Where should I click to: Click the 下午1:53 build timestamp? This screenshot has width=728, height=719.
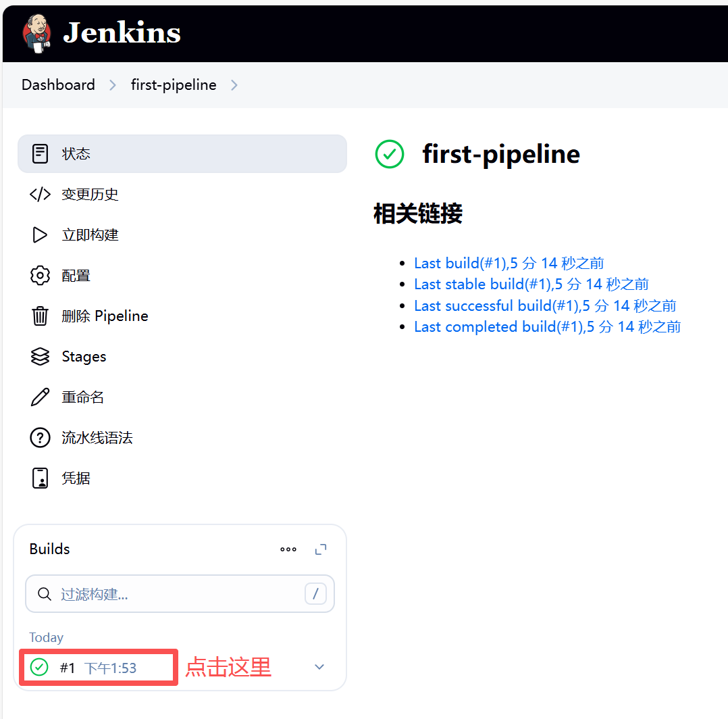tap(111, 668)
